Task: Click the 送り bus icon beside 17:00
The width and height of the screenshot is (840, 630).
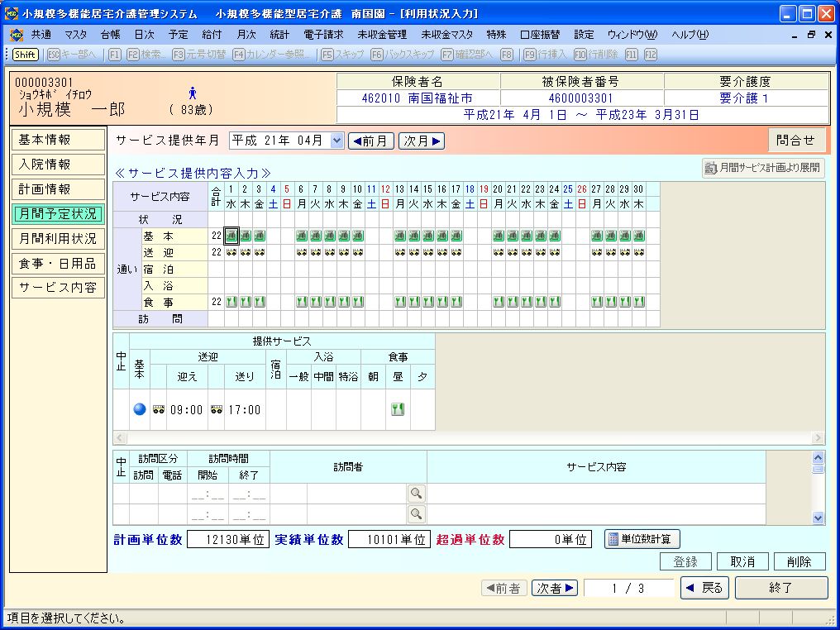Action: (217, 409)
